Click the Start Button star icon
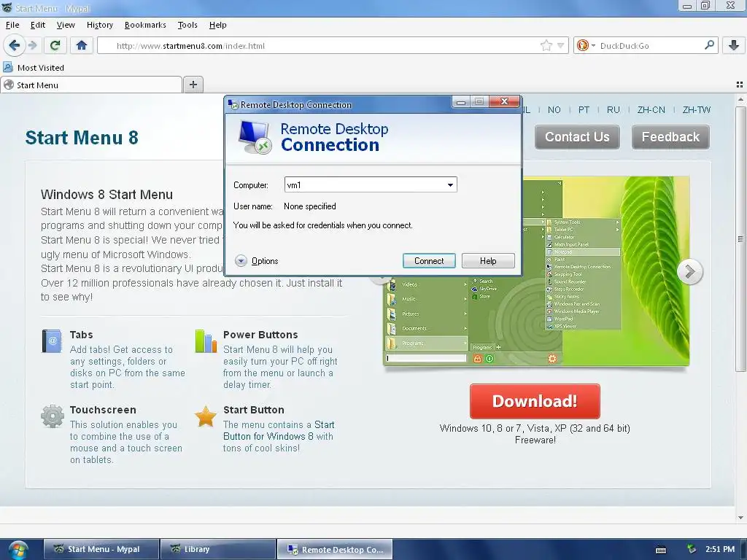Viewport: 747px width, 560px height. point(206,416)
